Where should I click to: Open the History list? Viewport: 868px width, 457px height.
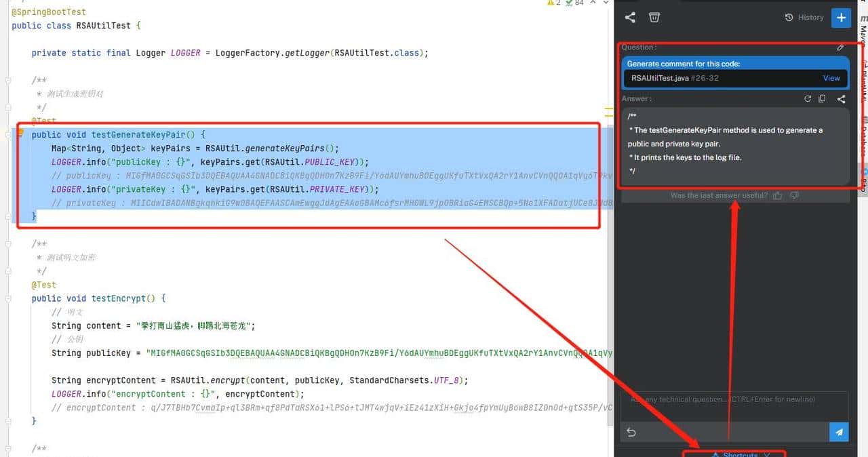(804, 18)
